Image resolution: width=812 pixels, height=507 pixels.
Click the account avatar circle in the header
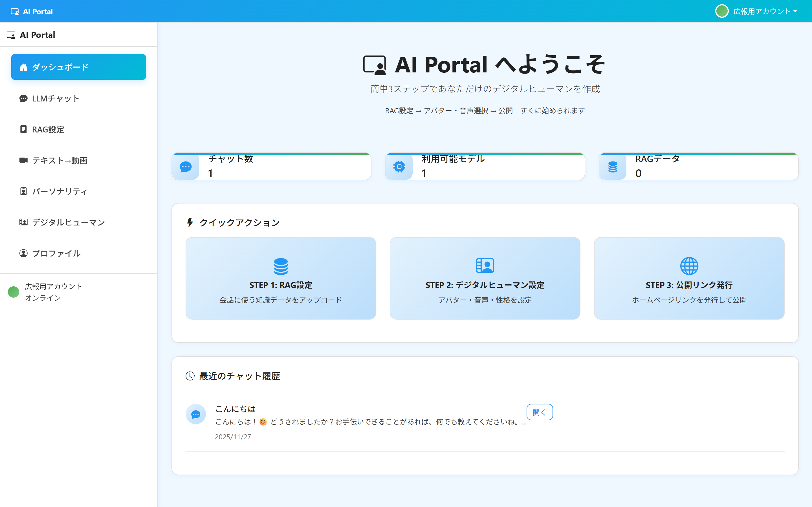point(722,11)
